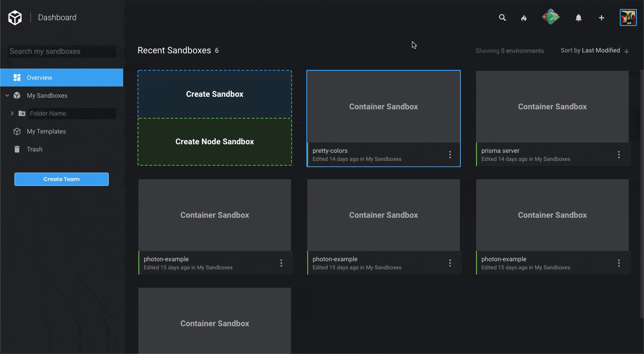
Task: Collapse the My Sandboxes tree
Action: [x=7, y=95]
